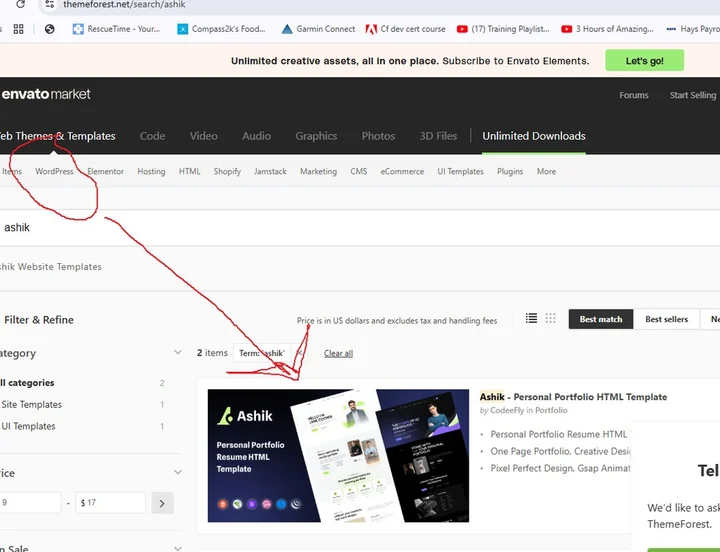The image size is (720, 552).
Task: Reload the page with refresh icon
Action: (20, 4)
